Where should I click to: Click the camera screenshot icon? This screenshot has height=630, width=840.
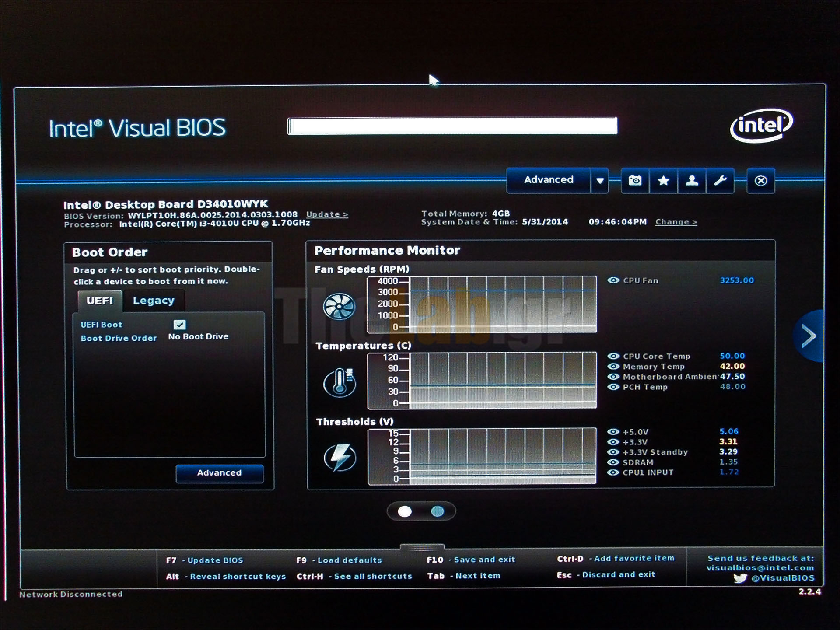(x=635, y=180)
